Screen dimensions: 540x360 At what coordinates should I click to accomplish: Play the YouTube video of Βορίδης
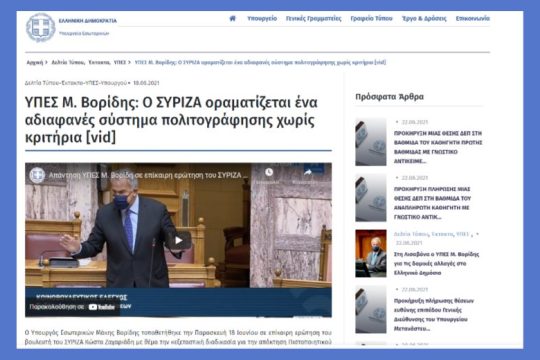[178, 240]
